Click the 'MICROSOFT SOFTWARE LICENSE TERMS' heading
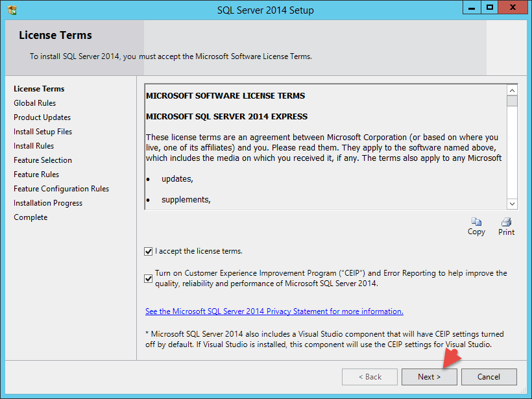The width and height of the screenshot is (532, 399). click(x=225, y=95)
